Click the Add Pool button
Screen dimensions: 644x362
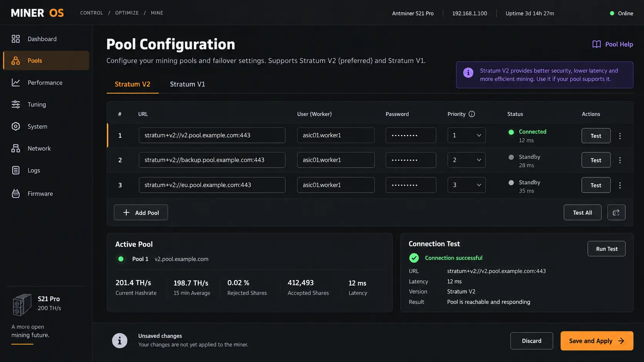[x=141, y=212]
